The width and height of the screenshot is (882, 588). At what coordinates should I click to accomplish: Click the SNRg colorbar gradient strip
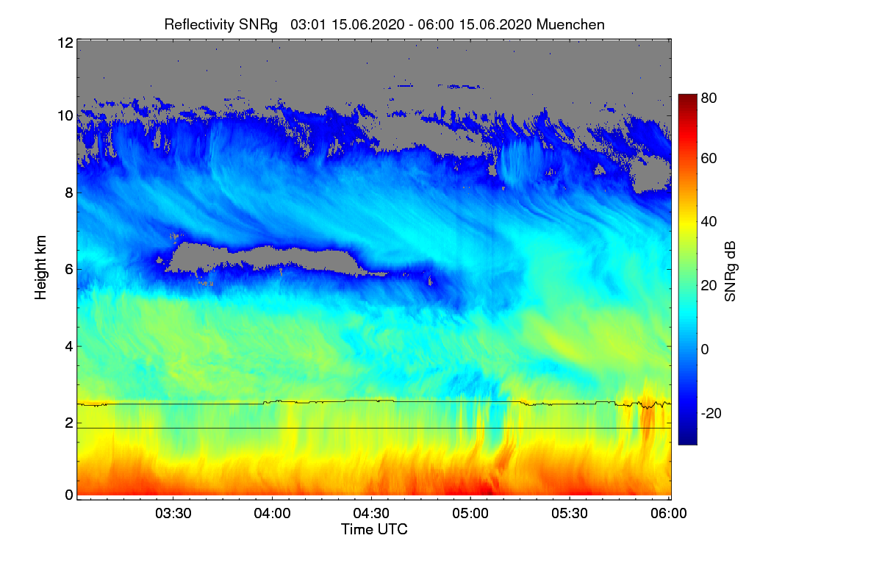point(686,269)
